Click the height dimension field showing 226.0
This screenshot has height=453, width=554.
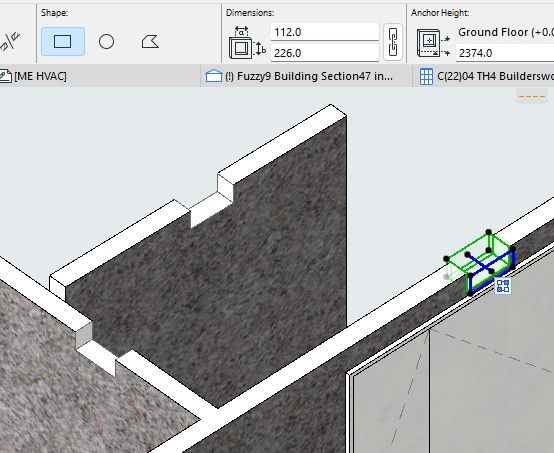tap(325, 53)
